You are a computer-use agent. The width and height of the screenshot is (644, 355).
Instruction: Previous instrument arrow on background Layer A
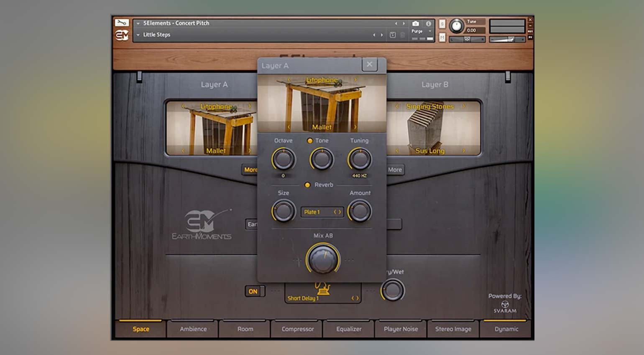(x=183, y=106)
